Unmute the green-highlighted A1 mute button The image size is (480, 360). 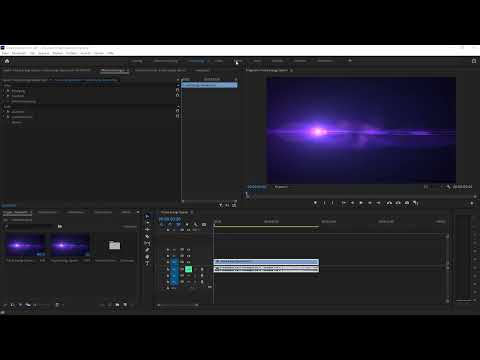188,269
